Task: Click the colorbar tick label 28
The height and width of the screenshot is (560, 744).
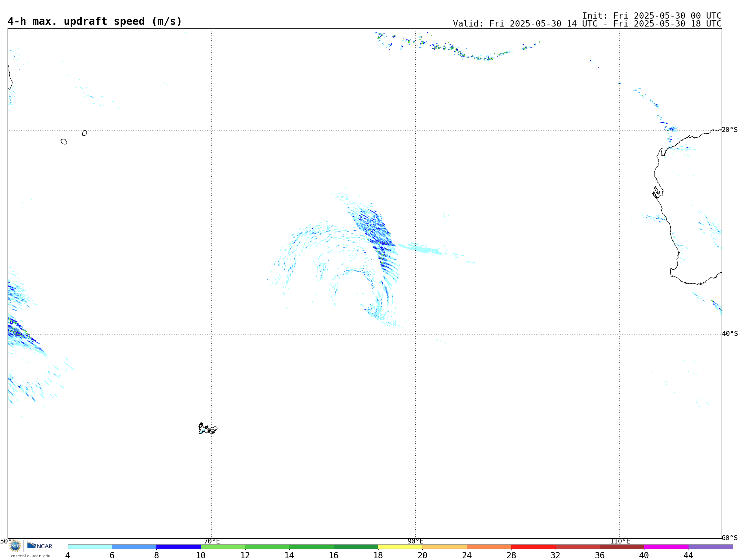Action: (x=511, y=556)
